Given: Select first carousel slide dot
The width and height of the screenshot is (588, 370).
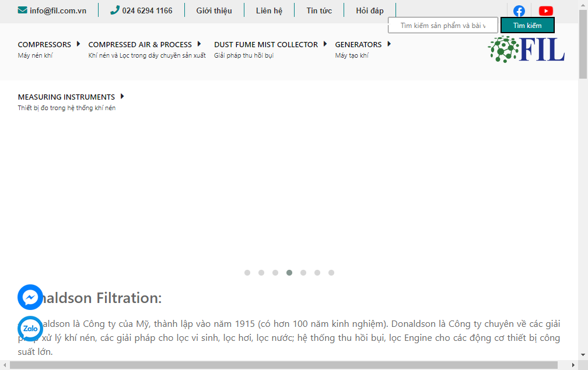Looking at the screenshot, I should (x=247, y=273).
